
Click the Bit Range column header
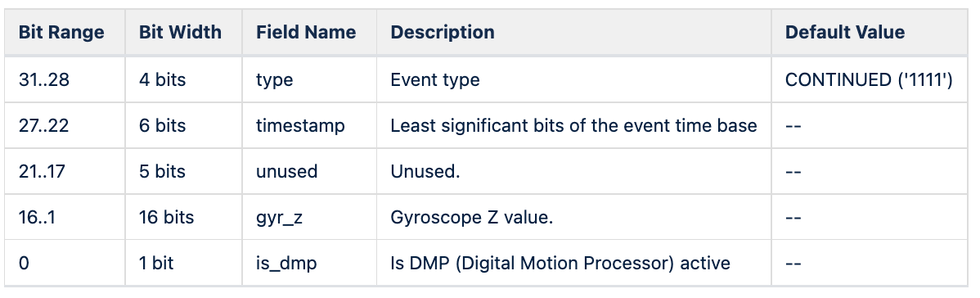[x=61, y=32]
